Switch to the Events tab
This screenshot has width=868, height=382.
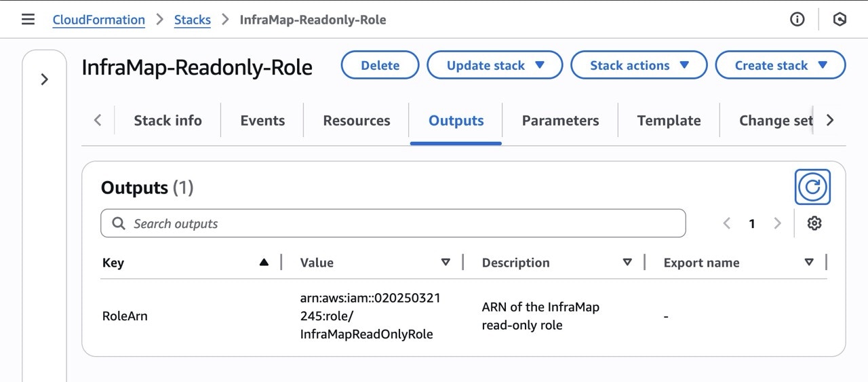(262, 121)
